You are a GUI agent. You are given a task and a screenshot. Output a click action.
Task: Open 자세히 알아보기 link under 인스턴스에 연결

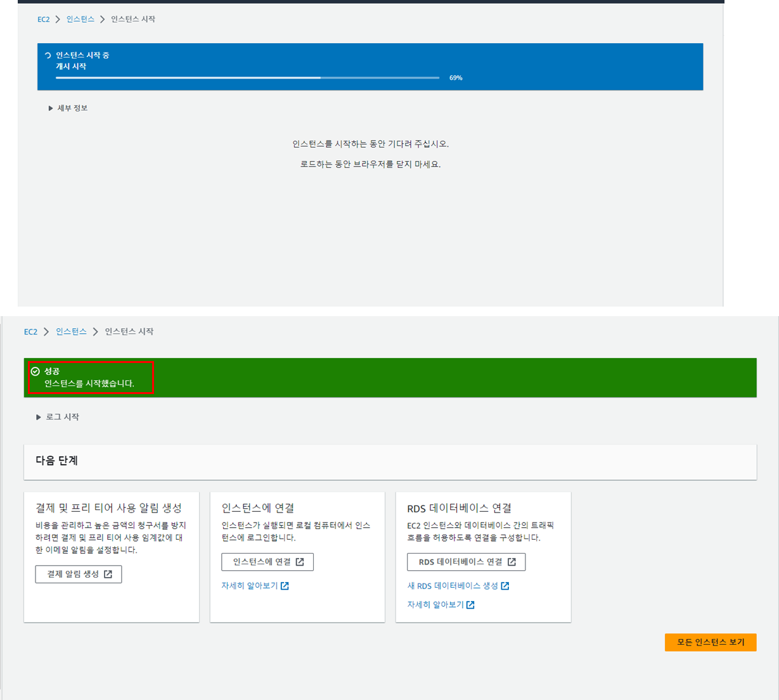click(250, 586)
